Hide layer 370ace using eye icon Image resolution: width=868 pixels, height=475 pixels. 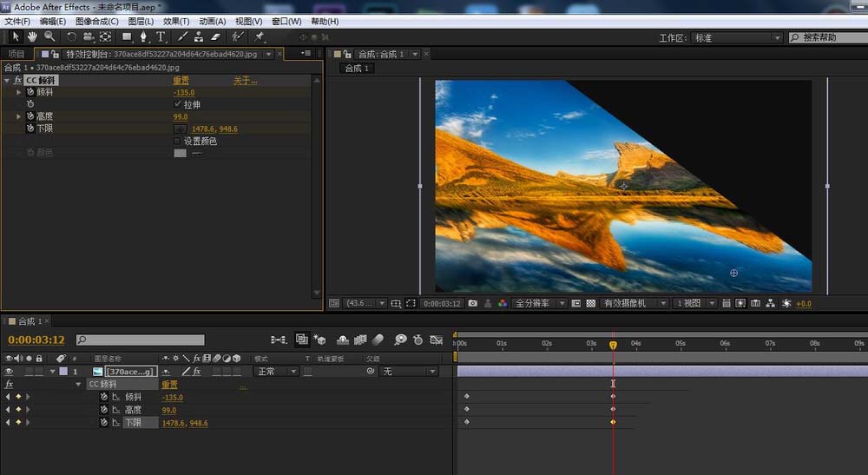9,372
